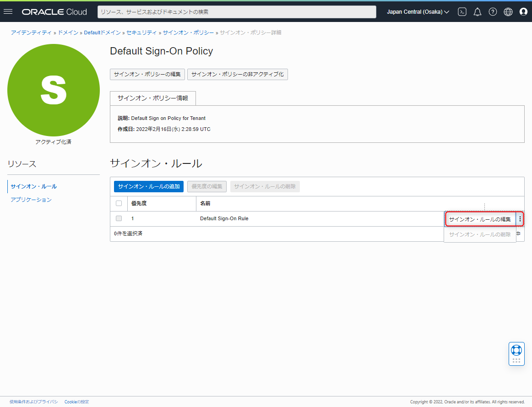Image resolution: width=532 pixels, height=407 pixels.
Task: Expand the Japan Central (Osaka) region selector
Action: click(418, 12)
